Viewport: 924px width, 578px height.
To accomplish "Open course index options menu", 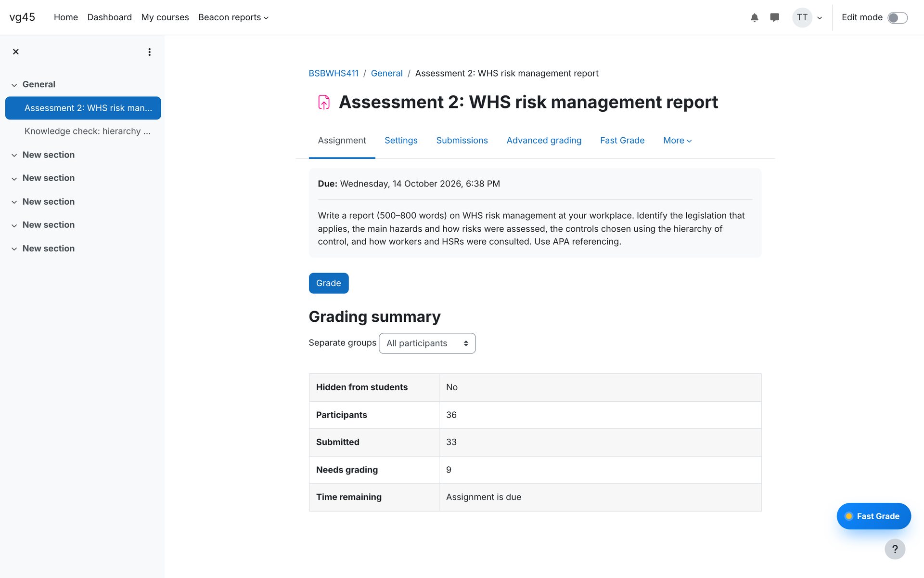I will [150, 52].
